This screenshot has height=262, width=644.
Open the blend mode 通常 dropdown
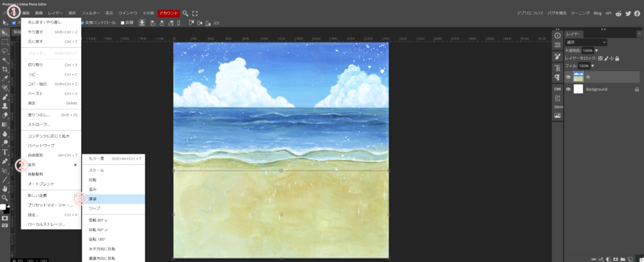pyautogui.click(x=586, y=42)
